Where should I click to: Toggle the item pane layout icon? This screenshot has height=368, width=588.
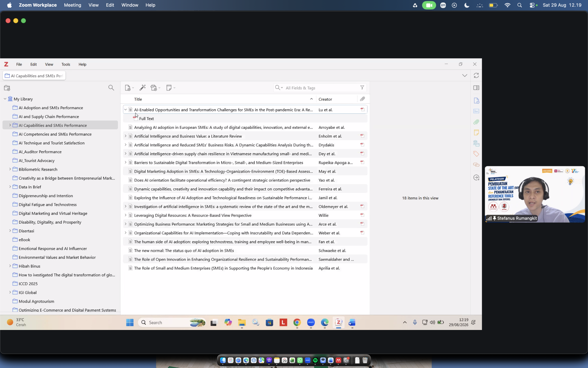476,88
